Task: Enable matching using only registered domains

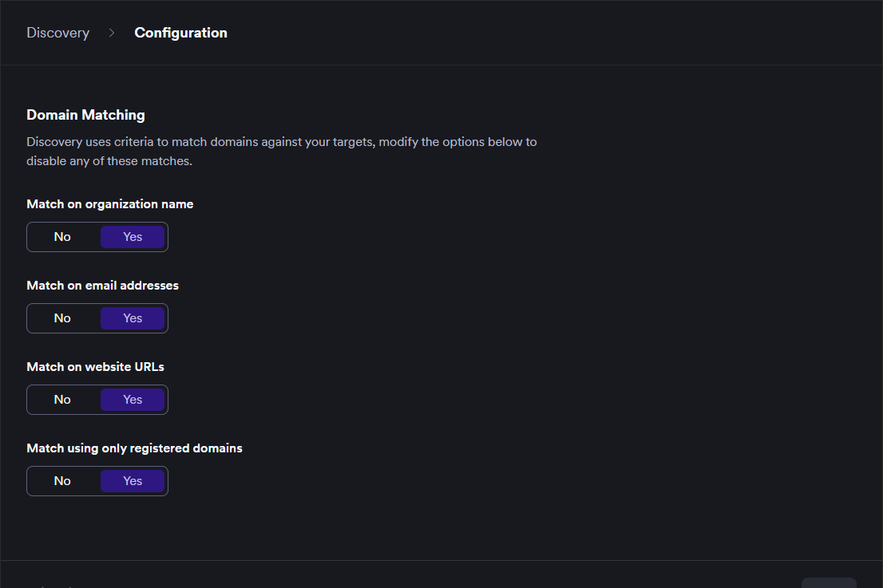Action: pyautogui.click(x=133, y=481)
